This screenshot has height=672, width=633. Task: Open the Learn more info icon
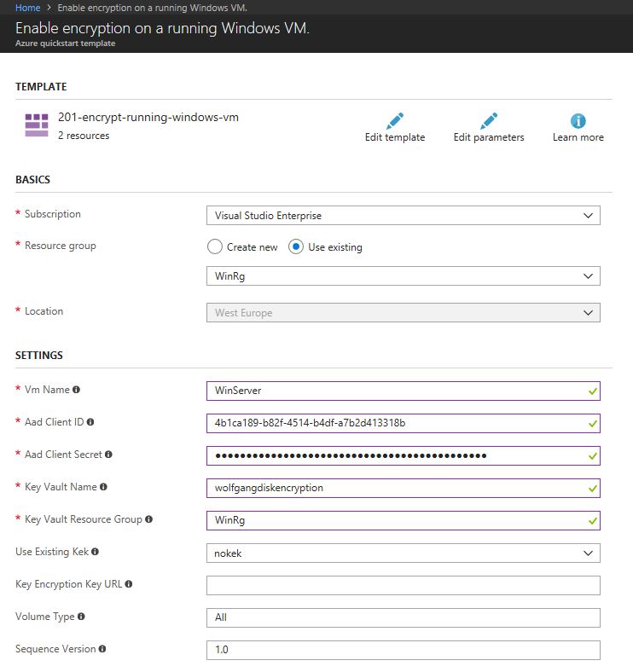[x=578, y=121]
